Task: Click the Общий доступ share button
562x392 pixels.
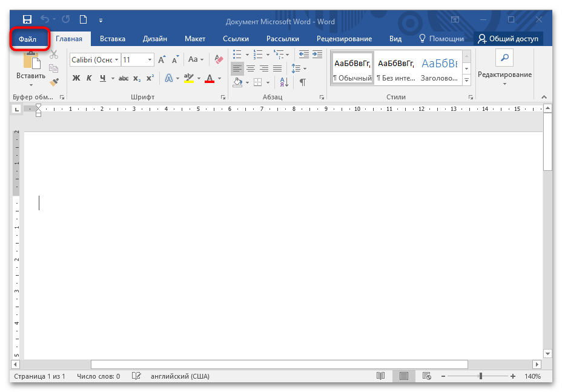Action: (508, 39)
